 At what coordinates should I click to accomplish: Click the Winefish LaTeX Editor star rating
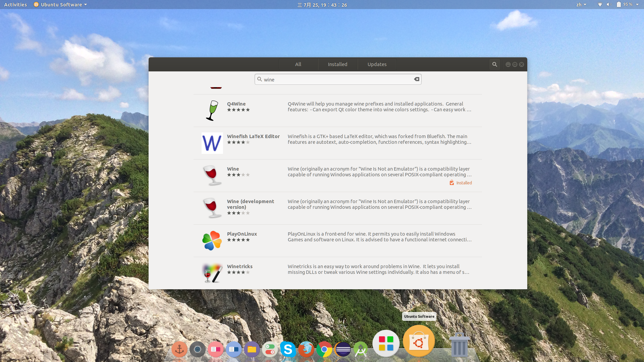[238, 142]
